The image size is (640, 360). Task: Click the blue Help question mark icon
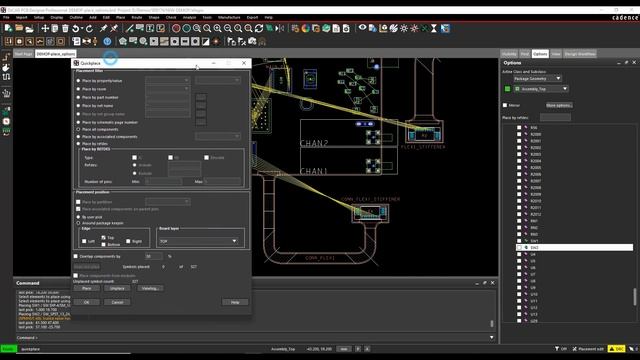coord(107,41)
